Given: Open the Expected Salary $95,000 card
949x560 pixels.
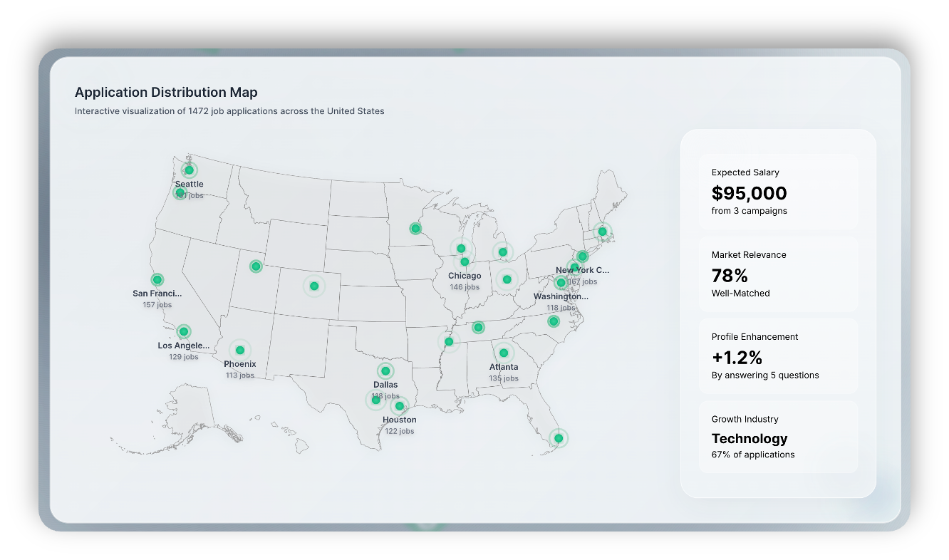Looking at the screenshot, I should click(x=778, y=191).
